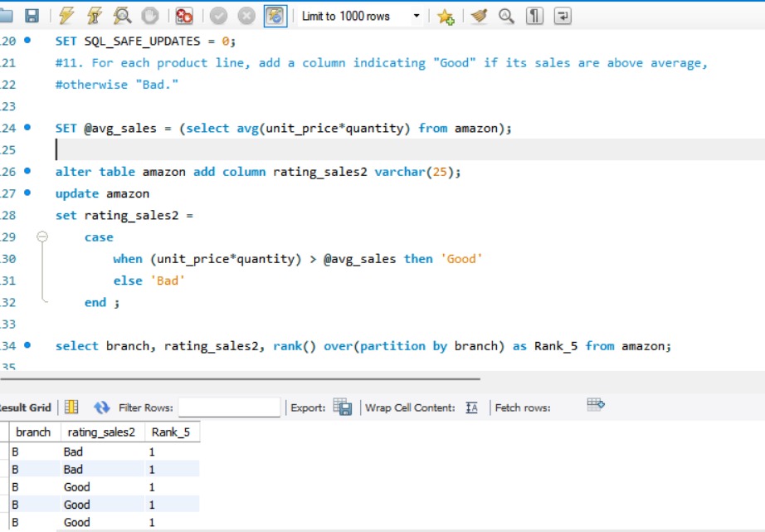Click the Fetch rows icon
765x532 pixels.
[595, 405]
